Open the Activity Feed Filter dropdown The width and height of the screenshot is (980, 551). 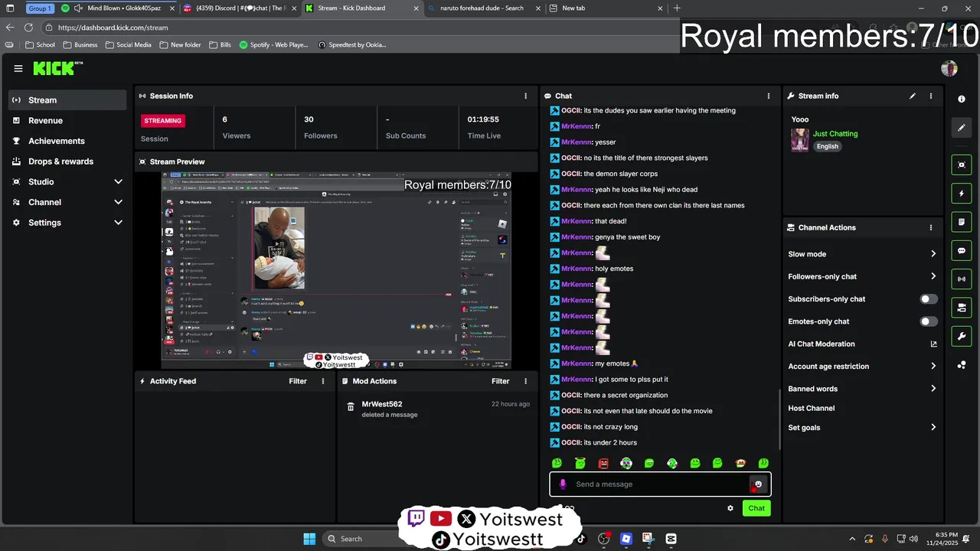(x=298, y=381)
